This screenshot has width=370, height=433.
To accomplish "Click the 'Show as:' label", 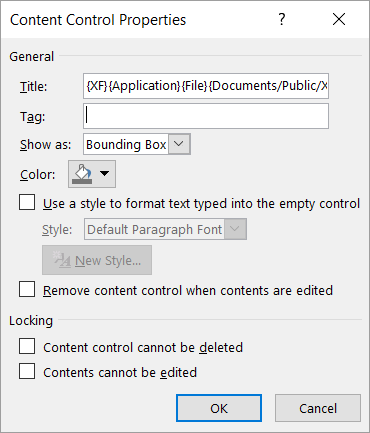I will (45, 145).
